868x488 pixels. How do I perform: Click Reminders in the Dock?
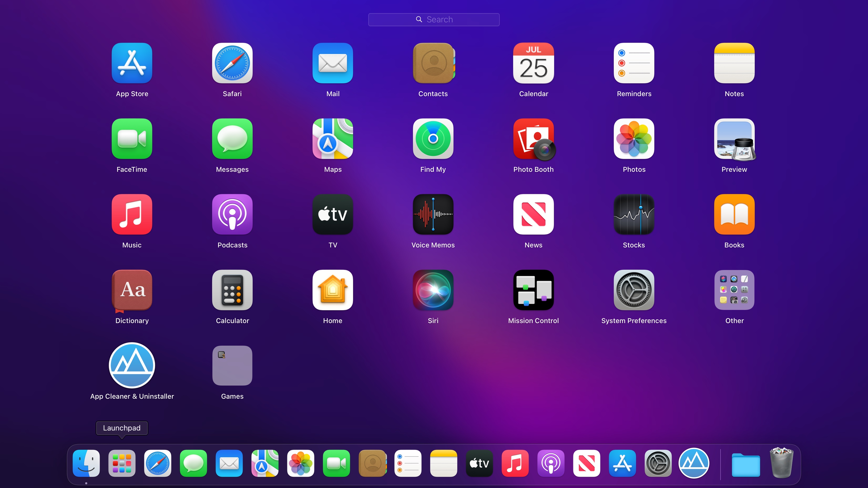tap(408, 463)
